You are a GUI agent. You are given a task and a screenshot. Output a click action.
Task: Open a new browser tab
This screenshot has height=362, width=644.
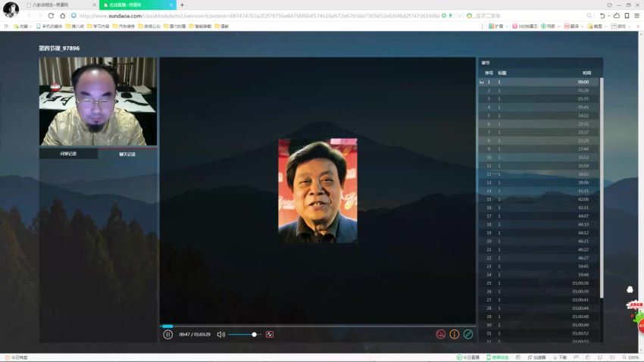[x=182, y=5]
